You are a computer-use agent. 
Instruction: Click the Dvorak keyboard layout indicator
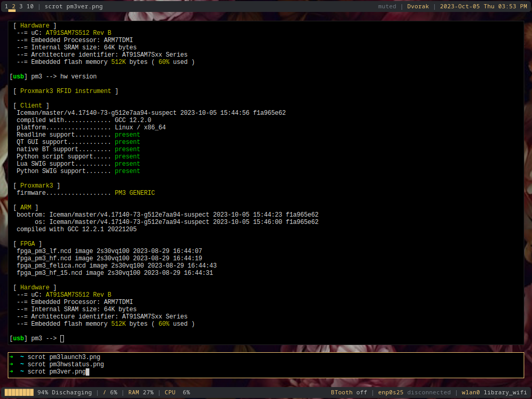tap(418, 6)
